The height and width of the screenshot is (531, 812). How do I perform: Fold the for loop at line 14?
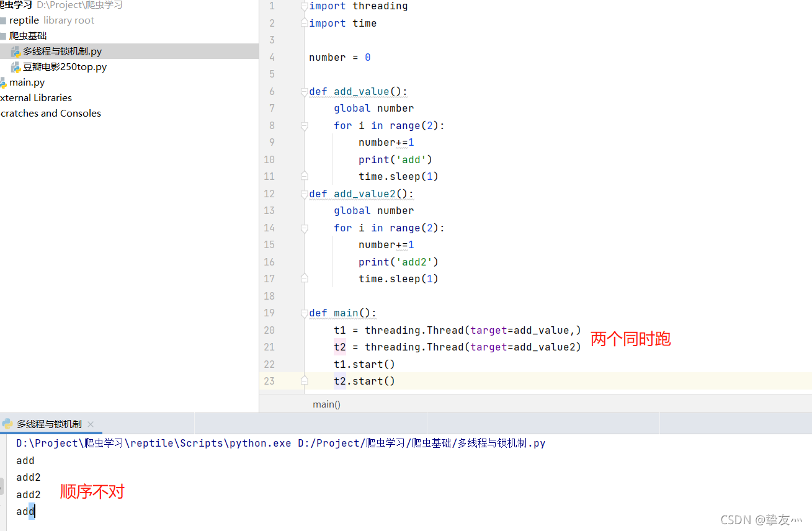(304, 228)
